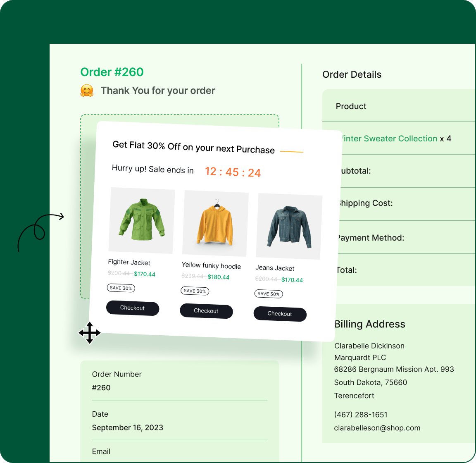476x463 pixels.
Task: Click the discounted $180.44 price
Action: (218, 277)
